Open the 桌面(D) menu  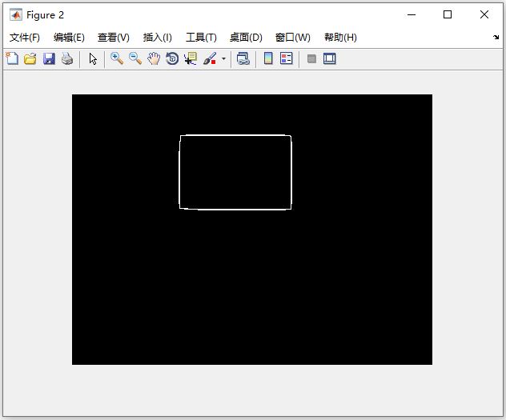coord(246,38)
